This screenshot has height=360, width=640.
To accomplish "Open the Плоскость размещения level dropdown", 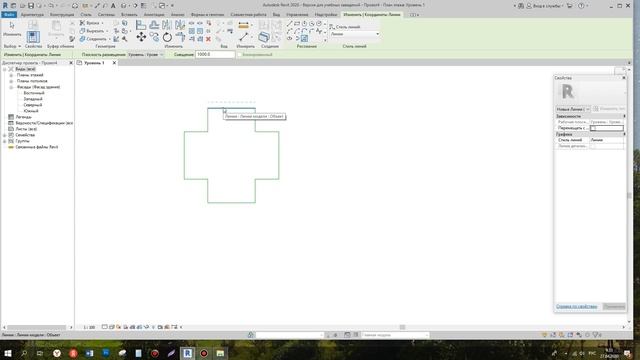I will point(146,54).
